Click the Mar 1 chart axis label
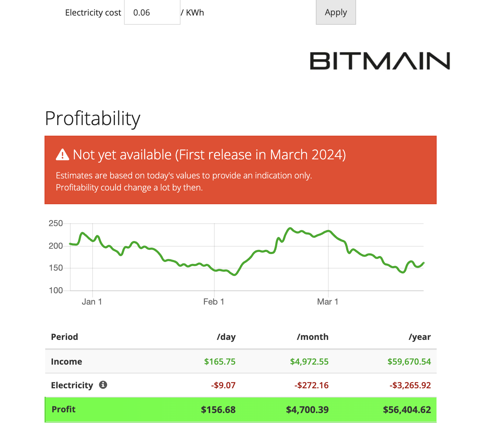484x448 pixels. tap(327, 302)
